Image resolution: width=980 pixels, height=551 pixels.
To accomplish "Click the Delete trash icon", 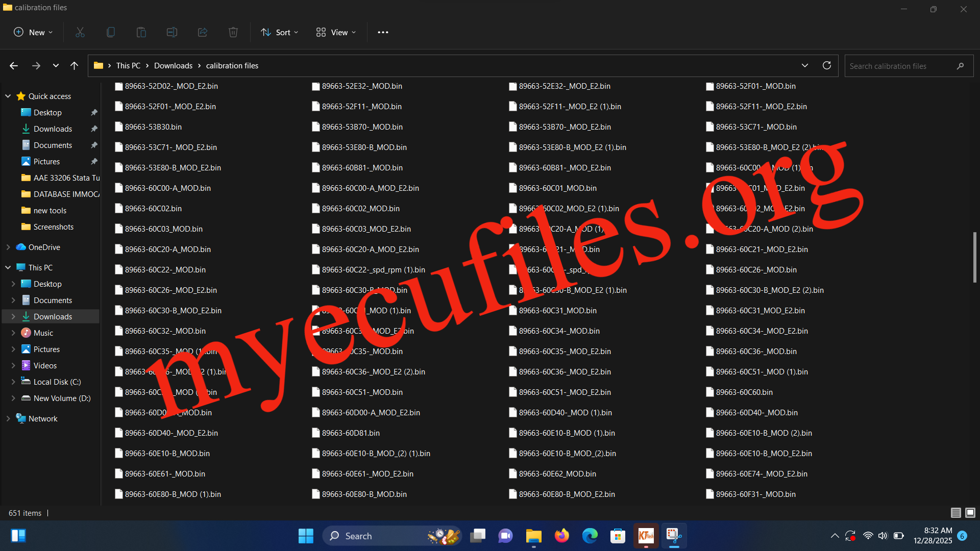I will 233,32.
